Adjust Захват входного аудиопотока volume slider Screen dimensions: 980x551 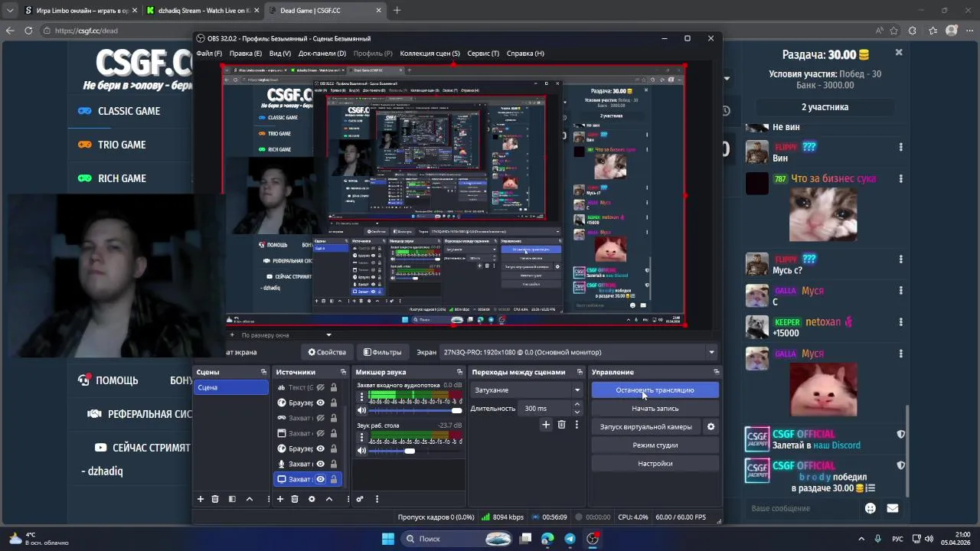pyautogui.click(x=413, y=411)
